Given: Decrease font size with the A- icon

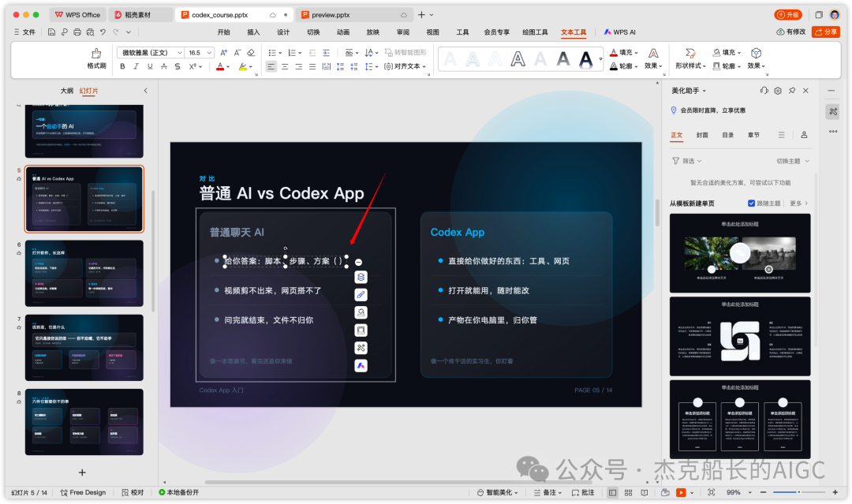Looking at the screenshot, I should [237, 53].
